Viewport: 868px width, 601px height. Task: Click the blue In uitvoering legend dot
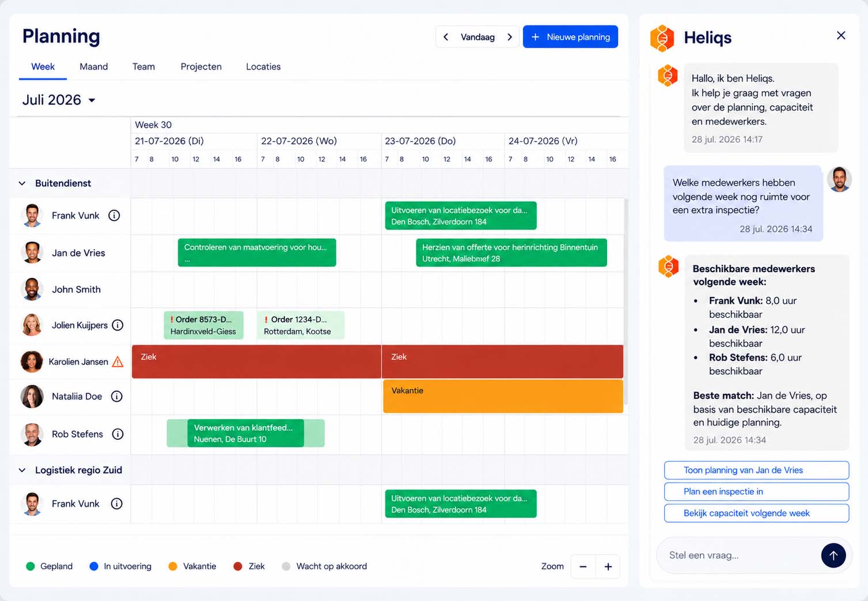pos(94,566)
